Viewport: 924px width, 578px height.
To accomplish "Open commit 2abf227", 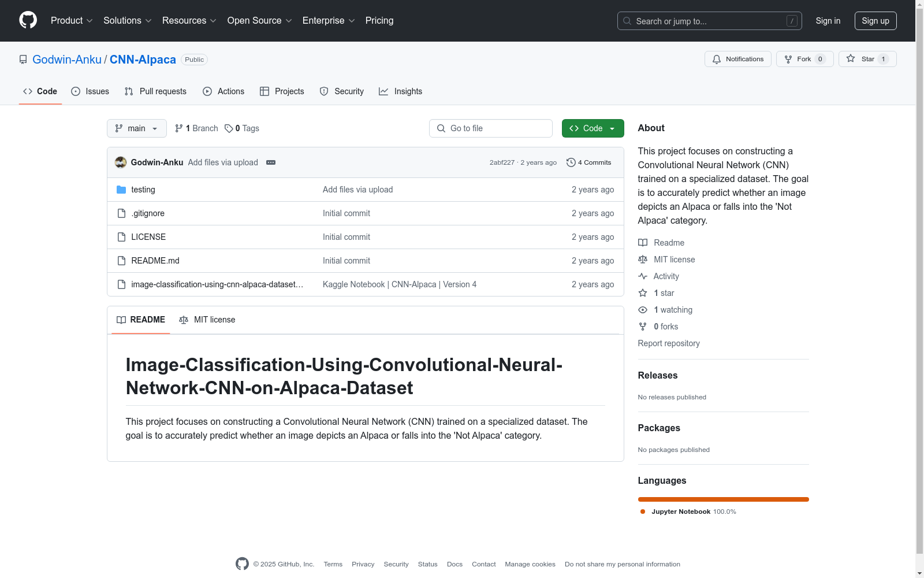I will [x=502, y=162].
